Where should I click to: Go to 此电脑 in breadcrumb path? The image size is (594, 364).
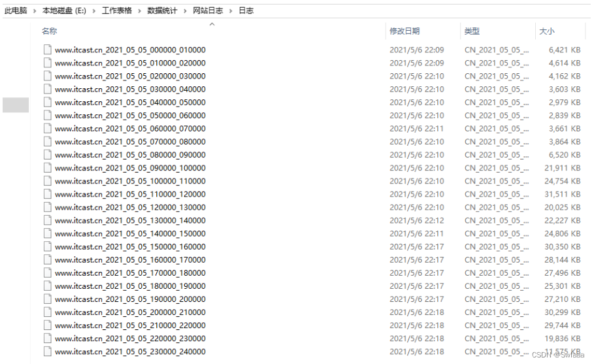coord(16,10)
